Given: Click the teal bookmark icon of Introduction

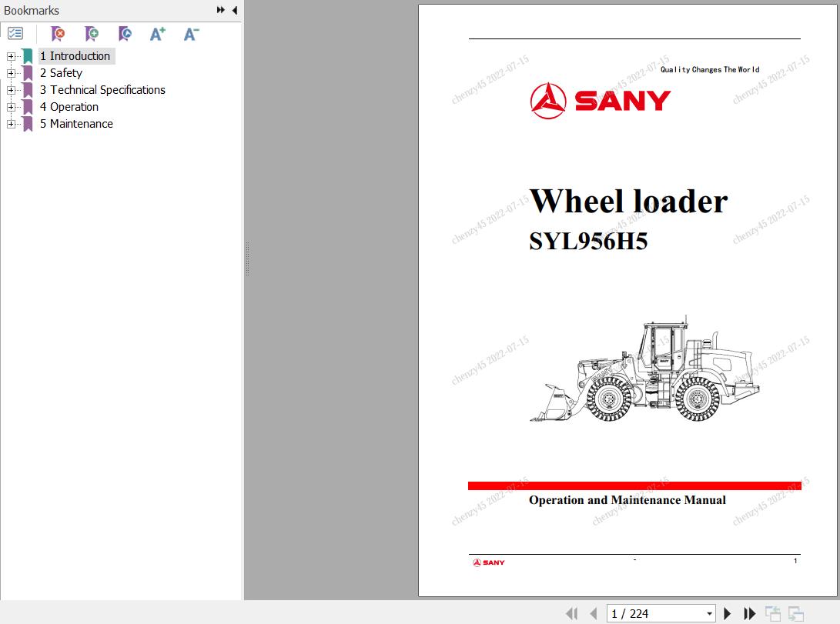Looking at the screenshot, I should pyautogui.click(x=27, y=56).
